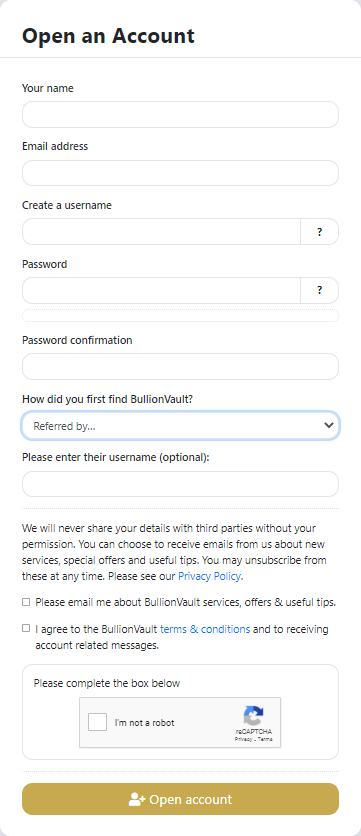Screen dimensions: 361x836
Task: Click the username help question mark
Action: click(319, 232)
